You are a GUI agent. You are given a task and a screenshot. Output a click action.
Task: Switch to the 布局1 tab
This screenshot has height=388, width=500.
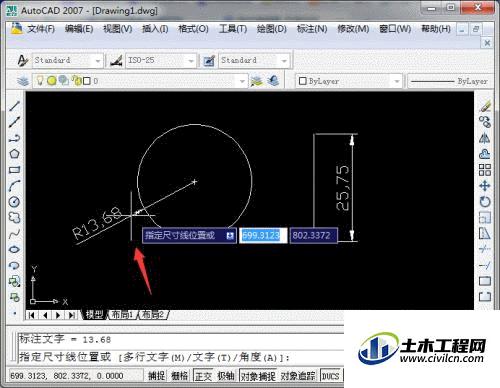tap(122, 314)
